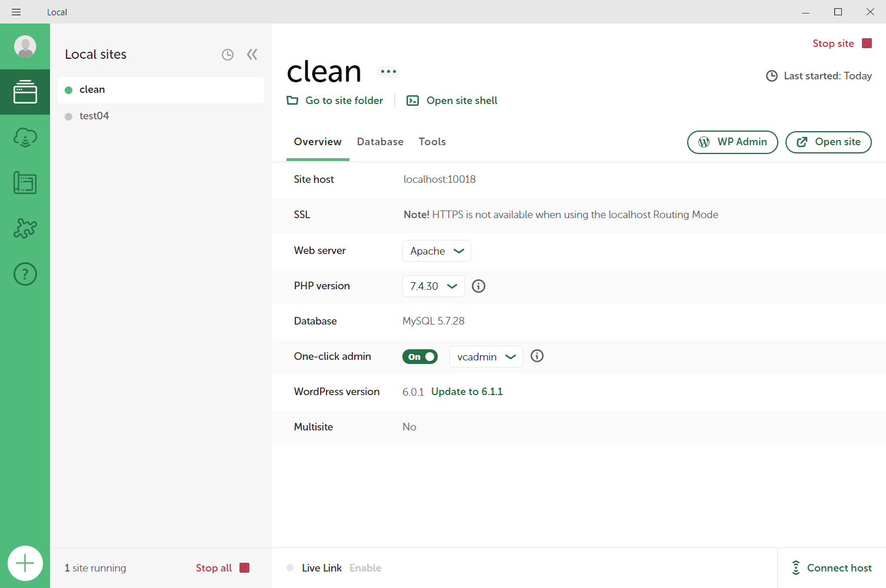Image resolution: width=886 pixels, height=588 pixels.
Task: Click the Stop all red square icon
Action: (x=245, y=568)
